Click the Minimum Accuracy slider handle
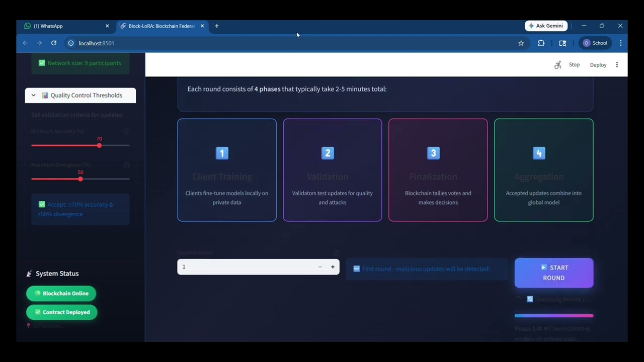This screenshot has height=362, width=644. coord(99,145)
